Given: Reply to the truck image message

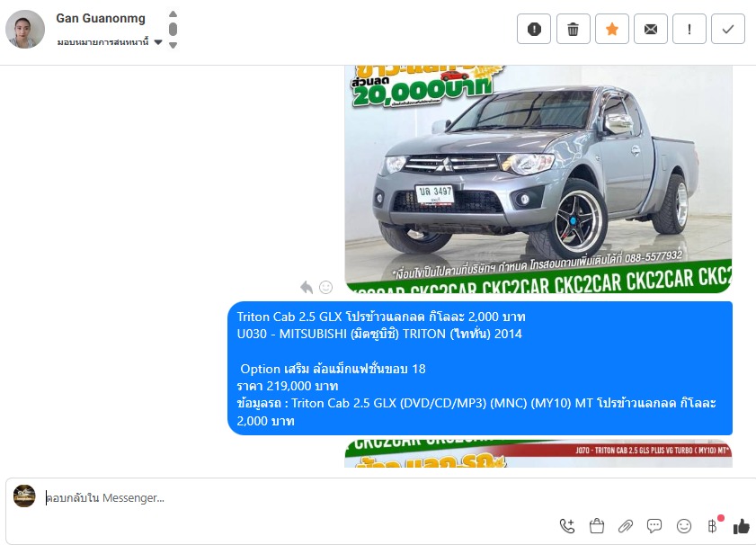Looking at the screenshot, I should coord(307,287).
